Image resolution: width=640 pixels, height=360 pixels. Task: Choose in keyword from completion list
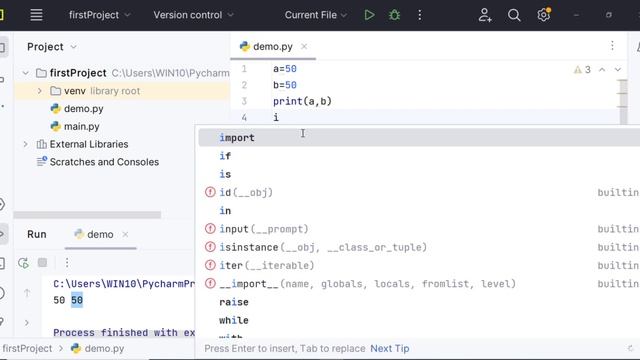(x=419, y=211)
